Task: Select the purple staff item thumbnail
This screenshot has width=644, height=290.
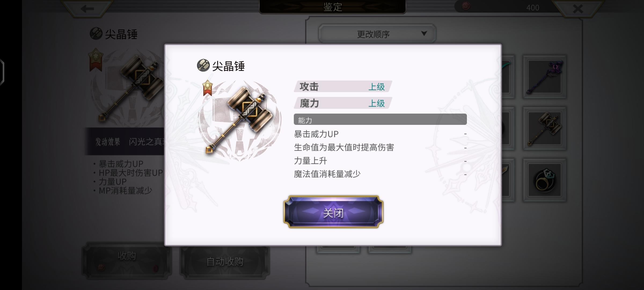Action: (544, 77)
